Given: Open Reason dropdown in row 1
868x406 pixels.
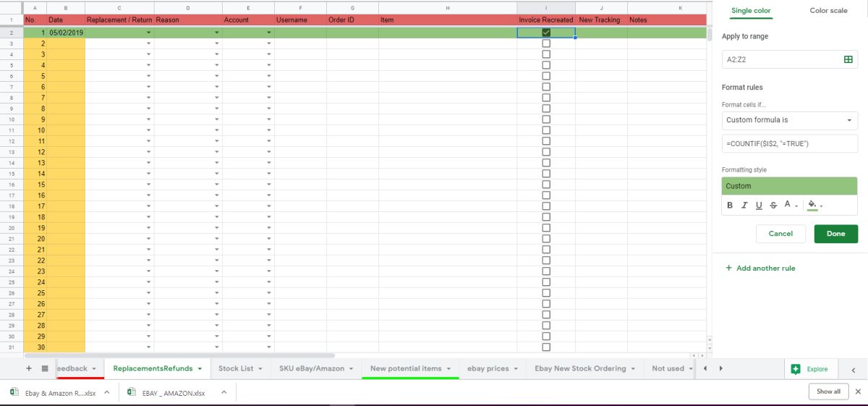Looking at the screenshot, I should click(x=216, y=33).
